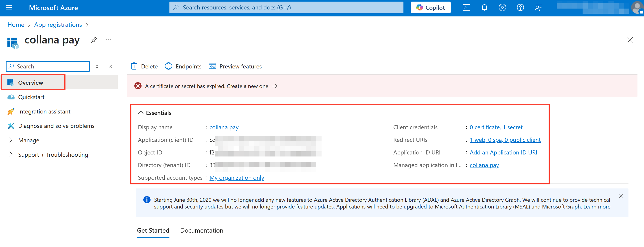
Task: Open My organization only link
Action: (x=236, y=177)
